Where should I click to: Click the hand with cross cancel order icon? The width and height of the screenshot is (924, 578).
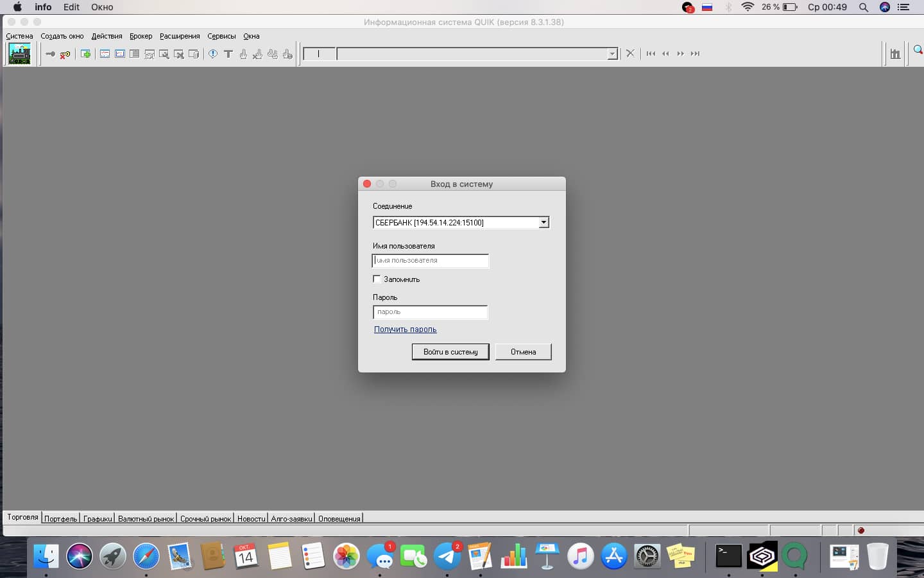[x=257, y=54]
